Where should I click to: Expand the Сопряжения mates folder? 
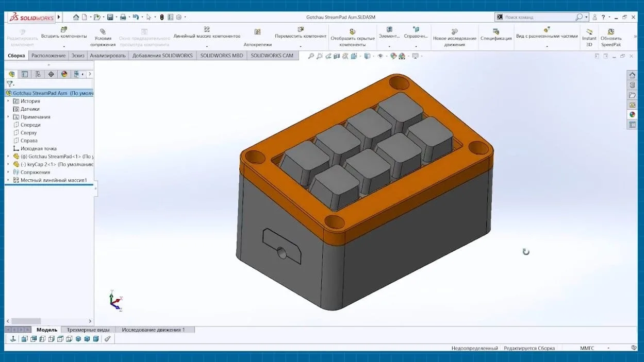click(x=8, y=172)
